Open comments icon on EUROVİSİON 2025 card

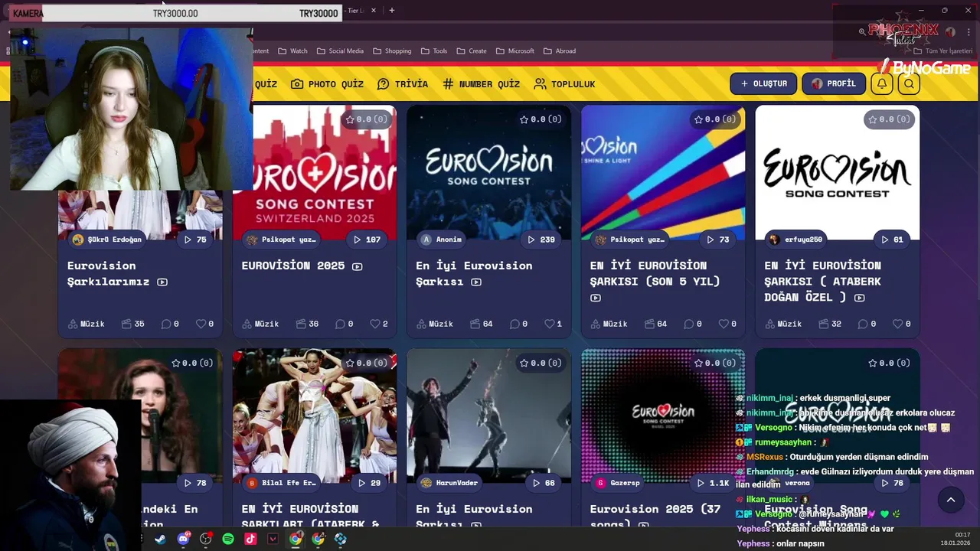pos(340,324)
